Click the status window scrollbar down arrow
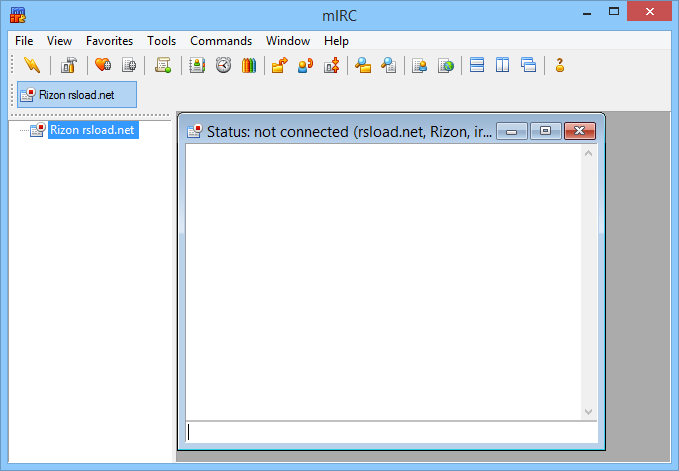The image size is (679, 471). (x=589, y=411)
